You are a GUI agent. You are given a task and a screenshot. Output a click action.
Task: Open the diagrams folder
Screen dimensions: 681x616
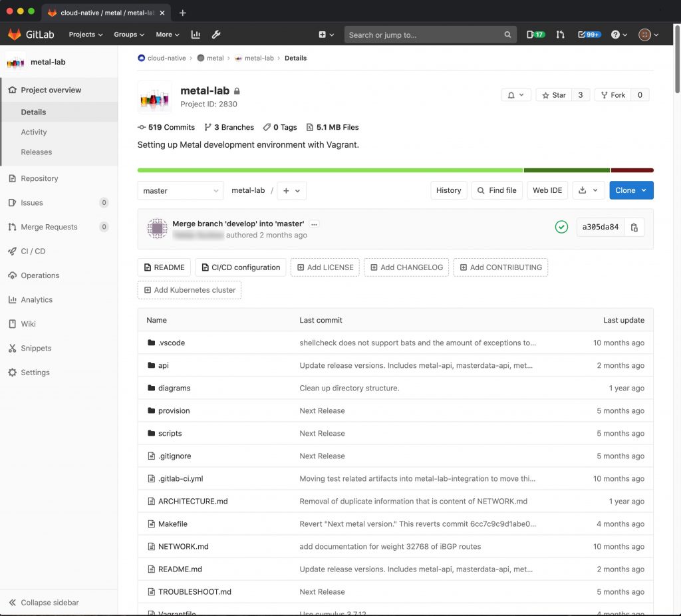coord(174,388)
